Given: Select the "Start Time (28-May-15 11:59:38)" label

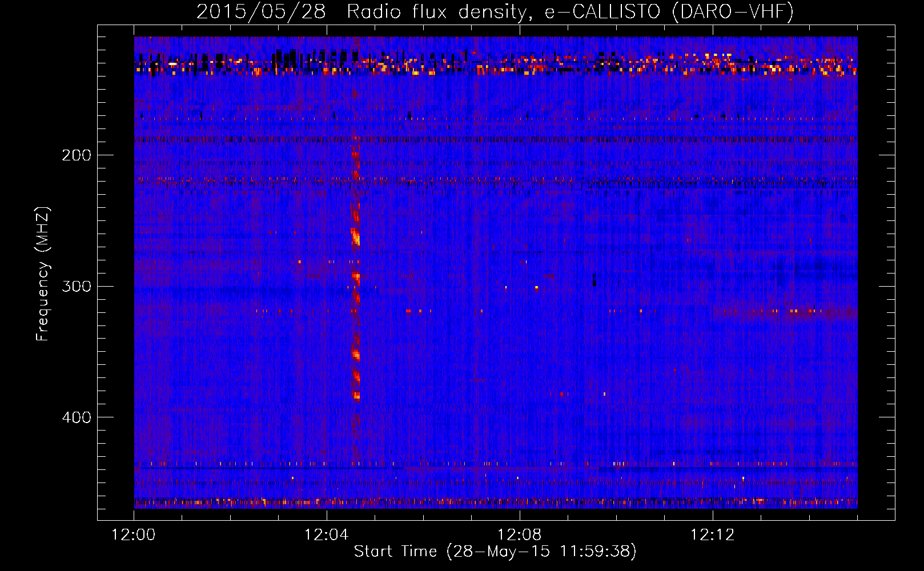Looking at the screenshot, I should [495, 552].
